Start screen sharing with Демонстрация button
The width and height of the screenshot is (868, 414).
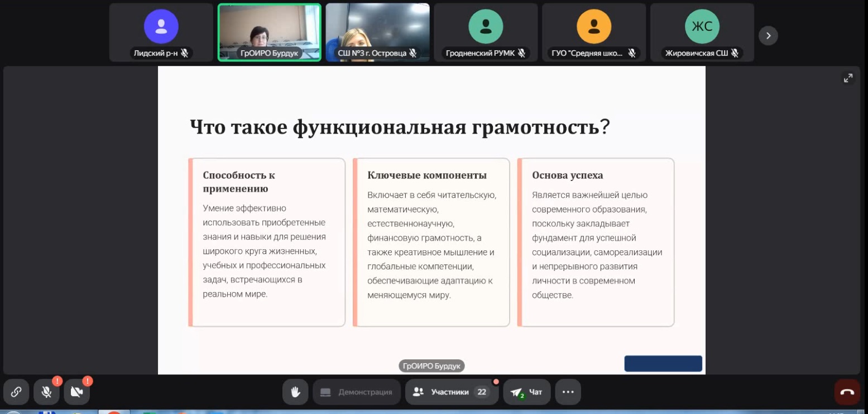(x=357, y=392)
